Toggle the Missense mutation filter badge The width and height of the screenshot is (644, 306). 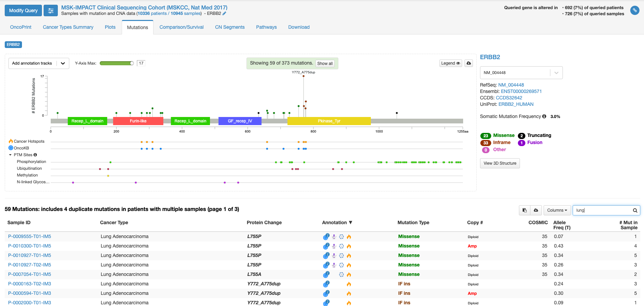[486, 136]
